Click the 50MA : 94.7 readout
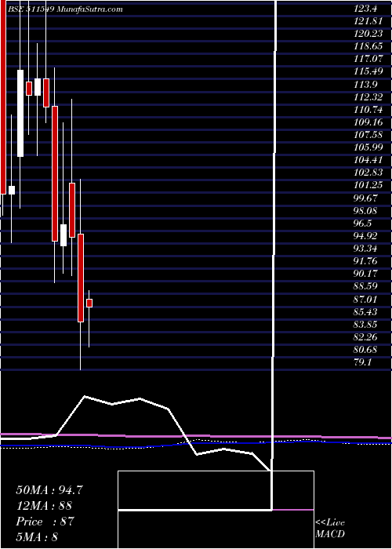 coord(49,490)
